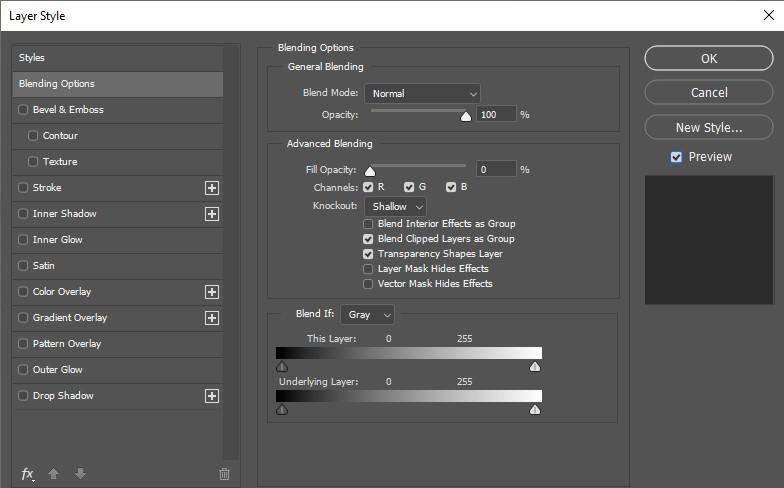Uncheck the B channel checkbox
The image size is (784, 488).
pos(451,187)
